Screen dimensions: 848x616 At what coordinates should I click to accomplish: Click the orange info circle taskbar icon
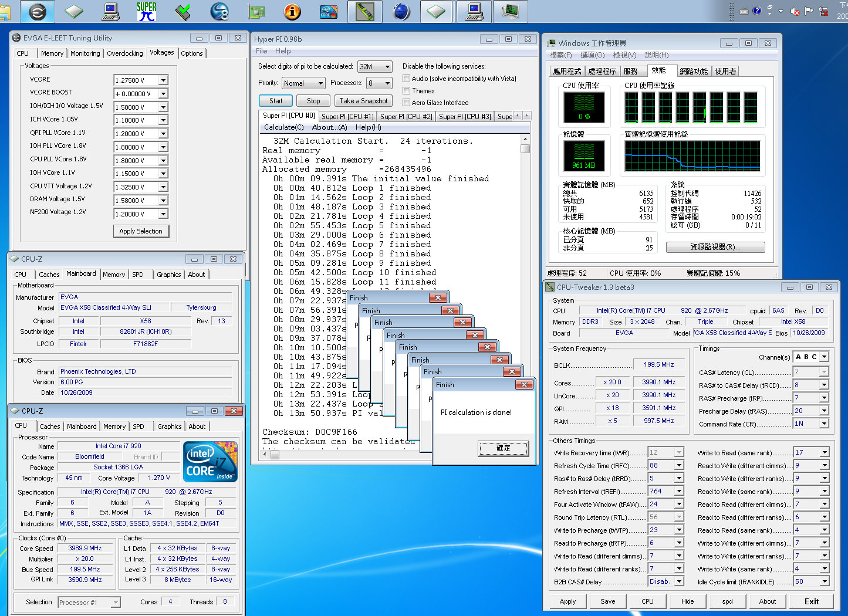[292, 11]
